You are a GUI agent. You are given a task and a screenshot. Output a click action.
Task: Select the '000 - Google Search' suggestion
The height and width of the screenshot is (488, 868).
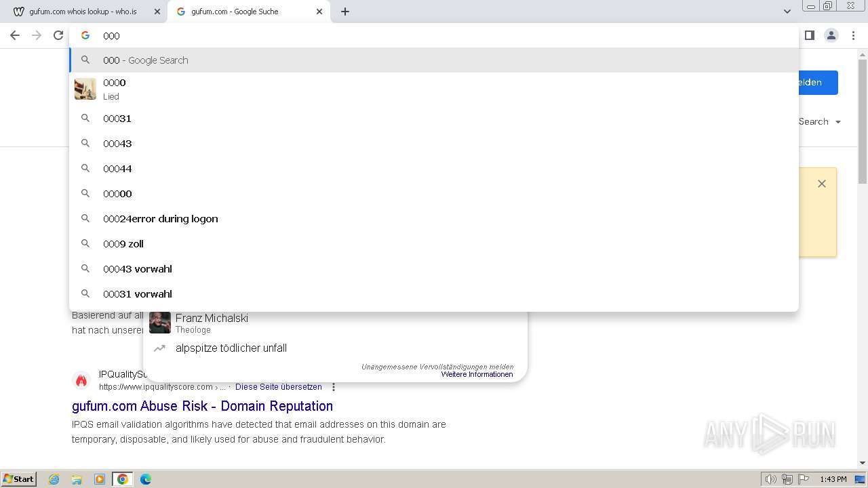[x=434, y=60]
